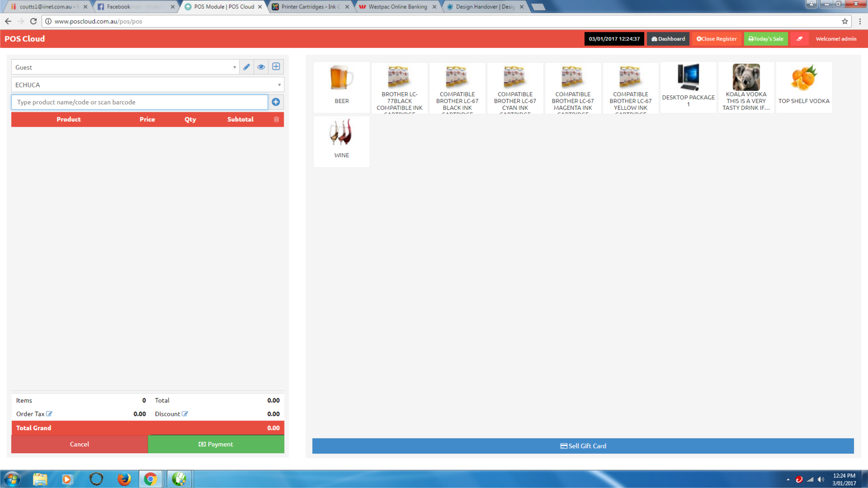This screenshot has width=868, height=488.
Task: Click the add new customer plus icon
Action: click(276, 66)
